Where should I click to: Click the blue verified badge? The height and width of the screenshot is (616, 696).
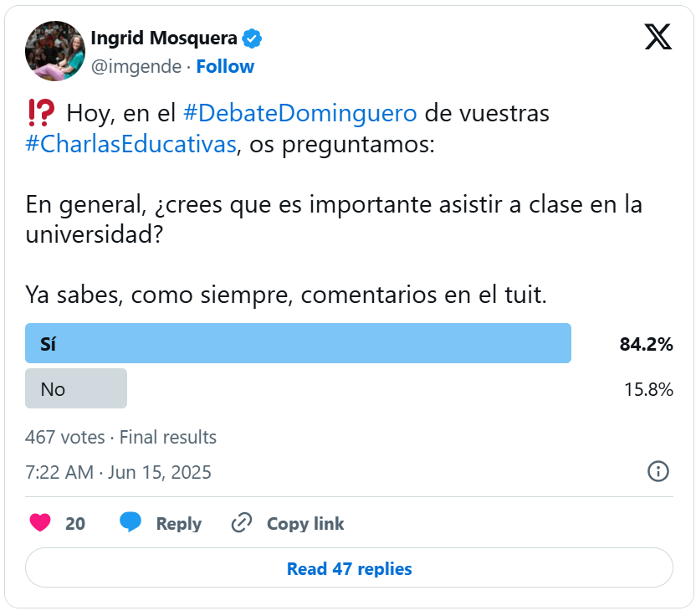pyautogui.click(x=252, y=38)
